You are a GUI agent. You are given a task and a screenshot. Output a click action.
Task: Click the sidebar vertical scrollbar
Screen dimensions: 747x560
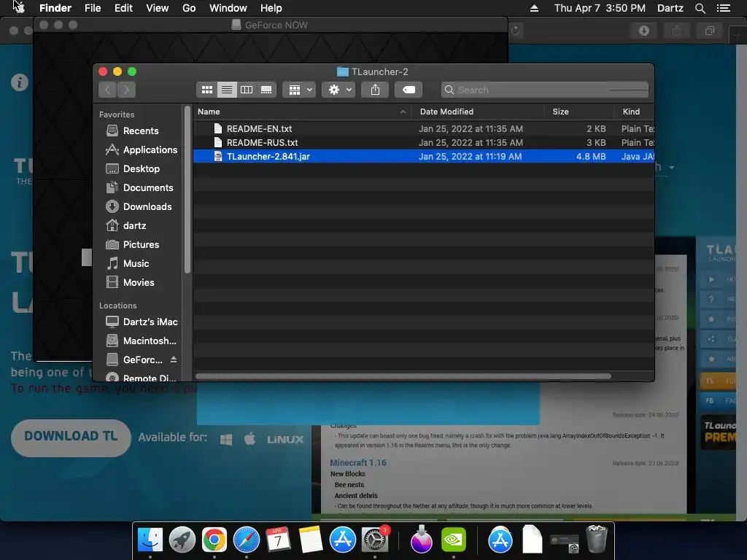(x=187, y=190)
